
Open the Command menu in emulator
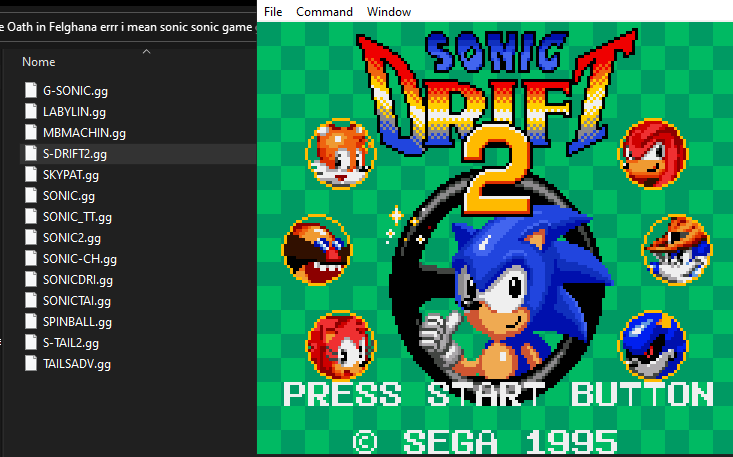click(x=324, y=12)
